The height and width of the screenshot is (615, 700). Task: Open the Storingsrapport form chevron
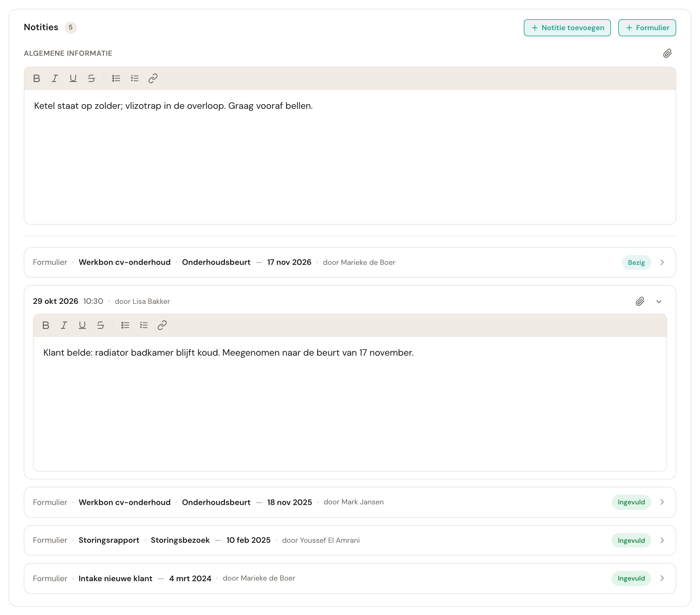coord(662,540)
